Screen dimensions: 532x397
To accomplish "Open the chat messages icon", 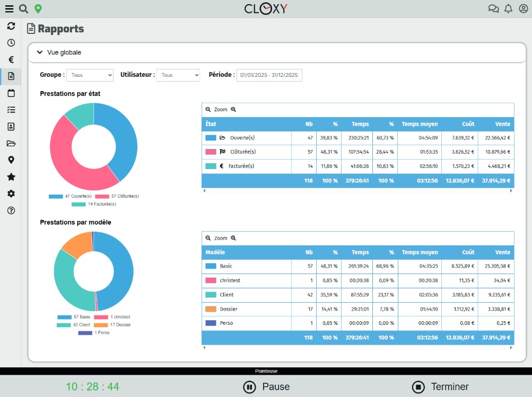I will click(493, 8).
